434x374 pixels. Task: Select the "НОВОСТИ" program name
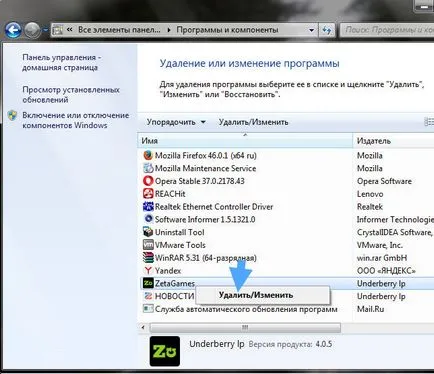(x=174, y=296)
